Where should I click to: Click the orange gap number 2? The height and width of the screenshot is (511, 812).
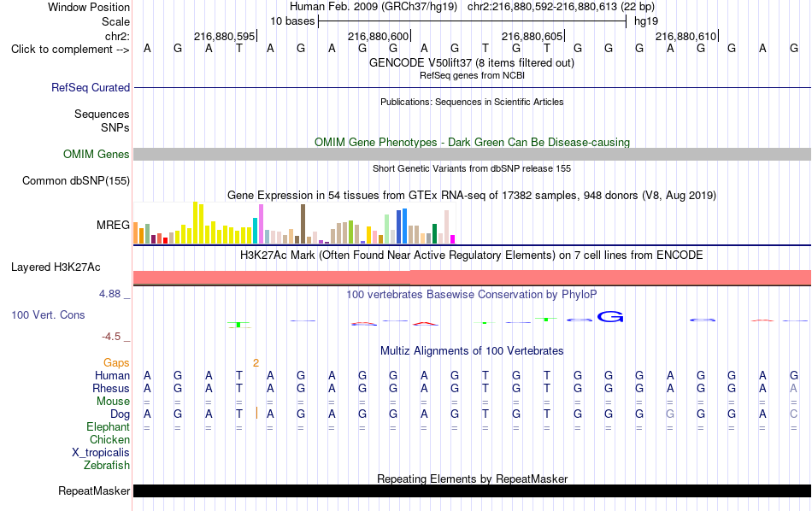[x=256, y=363]
